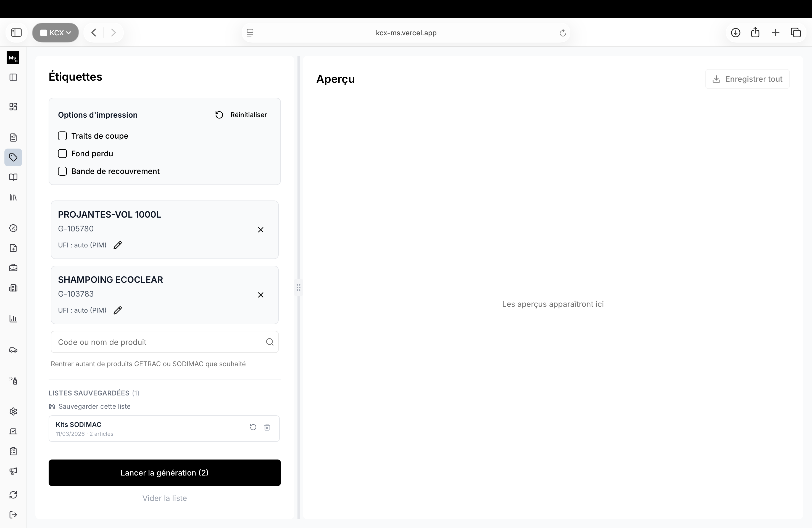Screen dimensions: 812x528
Task: Toggle the app sidebar collapse icon
Action: 13,77
